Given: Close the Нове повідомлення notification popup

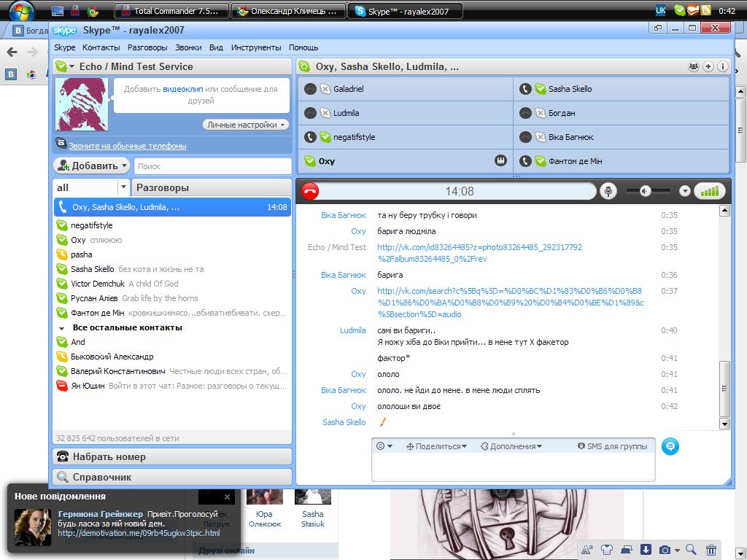Looking at the screenshot, I should [228, 497].
